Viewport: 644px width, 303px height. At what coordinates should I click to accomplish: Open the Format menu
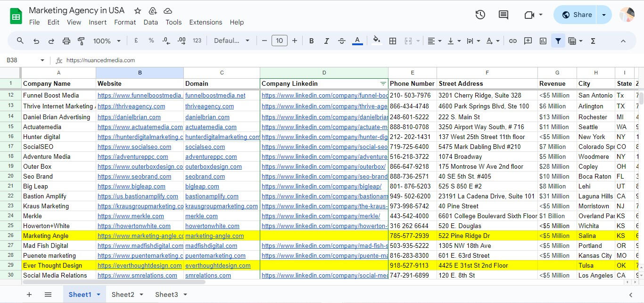pyautogui.click(x=125, y=22)
